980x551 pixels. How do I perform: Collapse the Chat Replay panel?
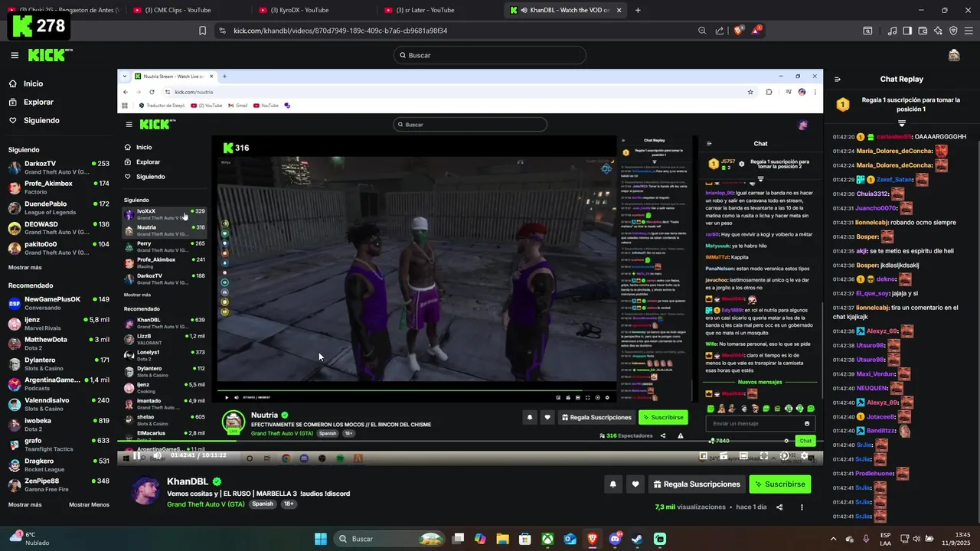pyautogui.click(x=838, y=79)
